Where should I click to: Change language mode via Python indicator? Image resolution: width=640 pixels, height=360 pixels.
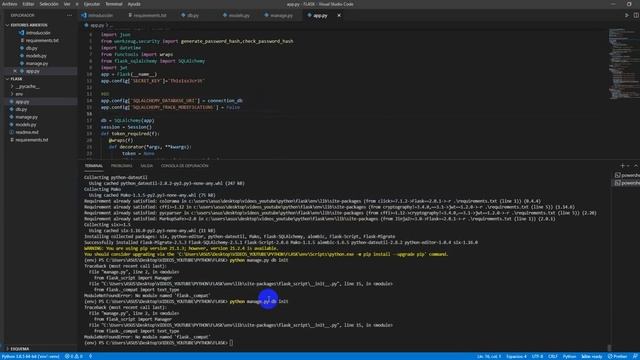click(569, 356)
